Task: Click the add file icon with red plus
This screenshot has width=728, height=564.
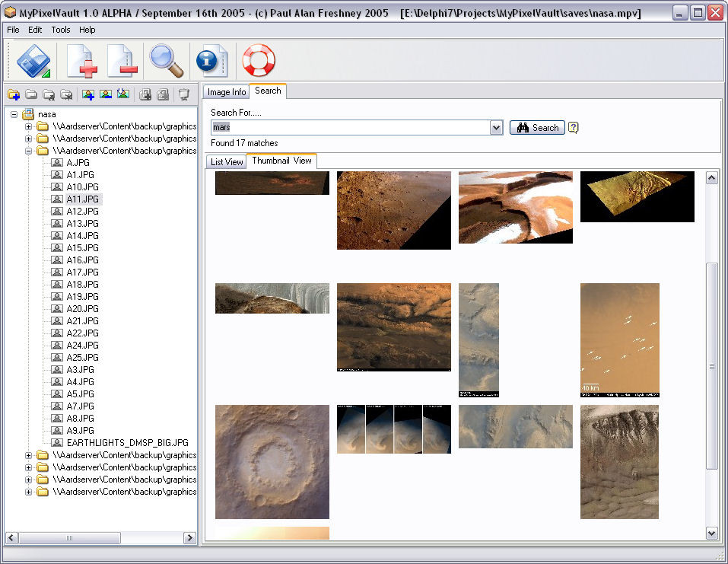Action: click(82, 61)
